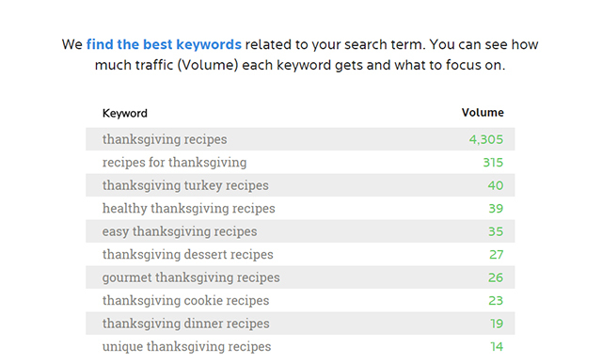Sort by the Keyword column header
This screenshot has height=364, width=602.
(125, 113)
